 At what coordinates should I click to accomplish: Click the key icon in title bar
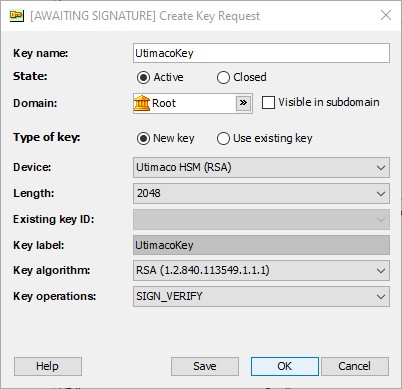tap(17, 16)
